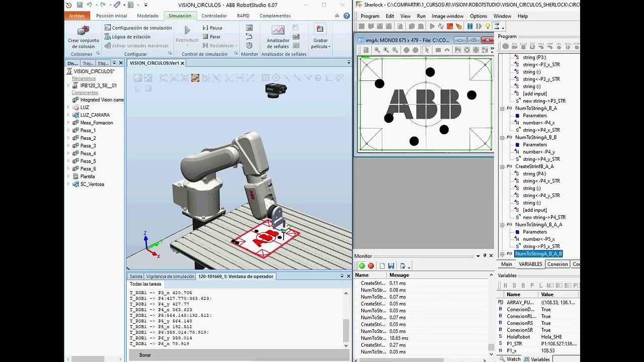Expand the IRB120_3_58__01 mechanism node

68,85
